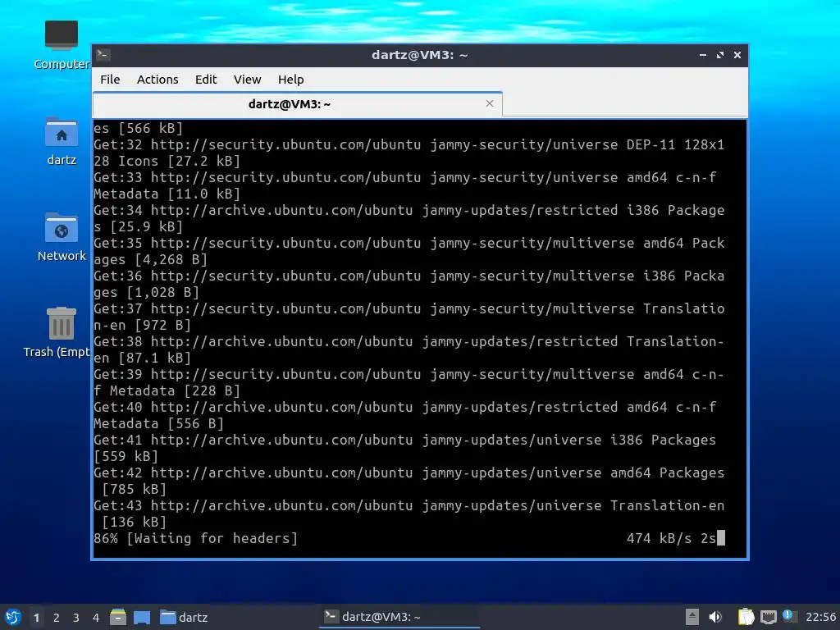Image resolution: width=840 pixels, height=630 pixels.
Task: Click the terminal cursor block
Action: pyautogui.click(x=721, y=538)
